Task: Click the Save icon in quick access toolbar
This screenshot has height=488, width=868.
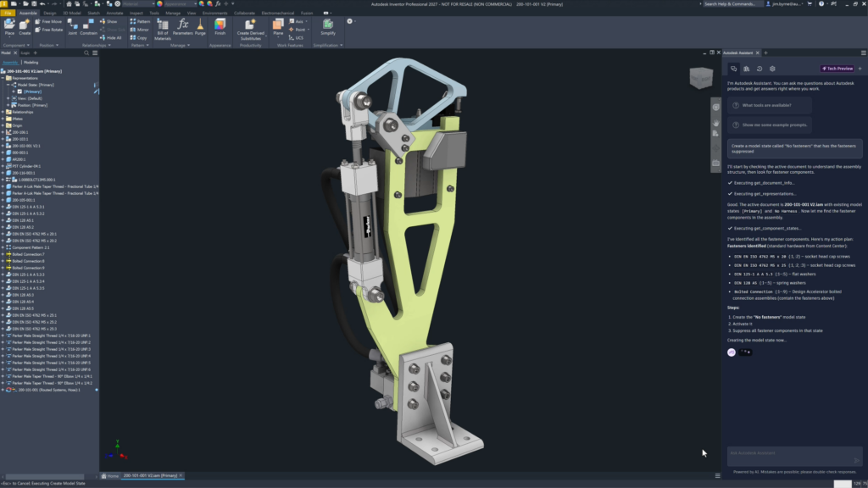Action: tap(34, 4)
